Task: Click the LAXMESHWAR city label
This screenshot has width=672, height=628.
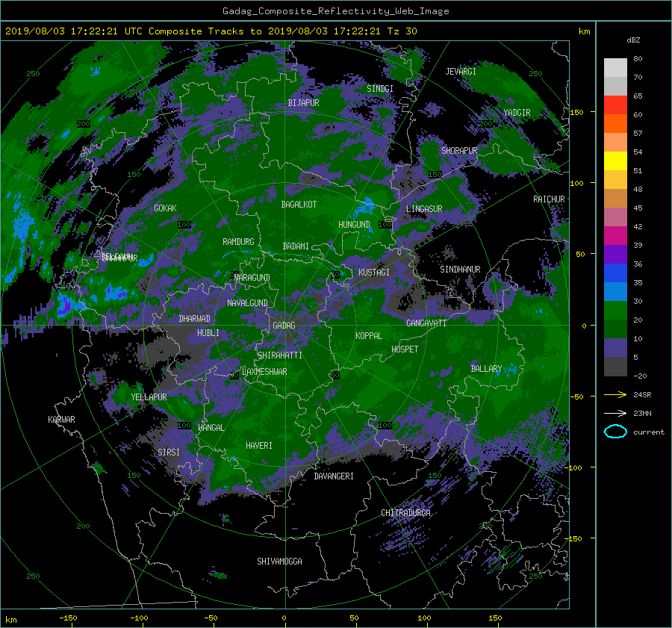Action: (264, 372)
